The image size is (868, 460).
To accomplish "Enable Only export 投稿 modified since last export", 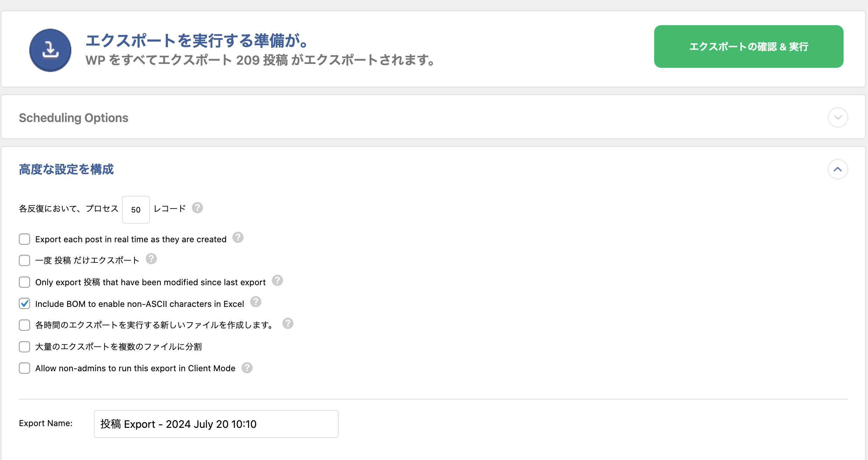I will point(24,282).
